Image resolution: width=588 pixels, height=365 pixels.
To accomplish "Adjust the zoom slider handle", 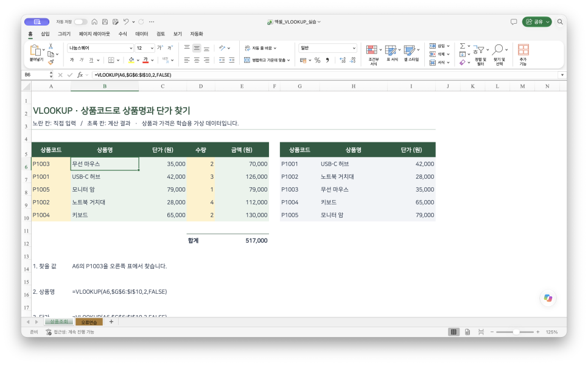I will (516, 332).
